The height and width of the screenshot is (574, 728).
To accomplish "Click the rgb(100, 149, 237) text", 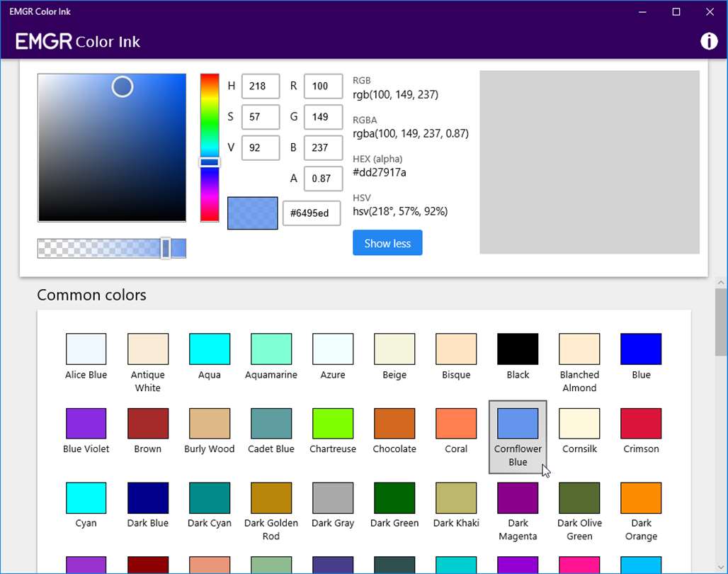I will pyautogui.click(x=395, y=95).
